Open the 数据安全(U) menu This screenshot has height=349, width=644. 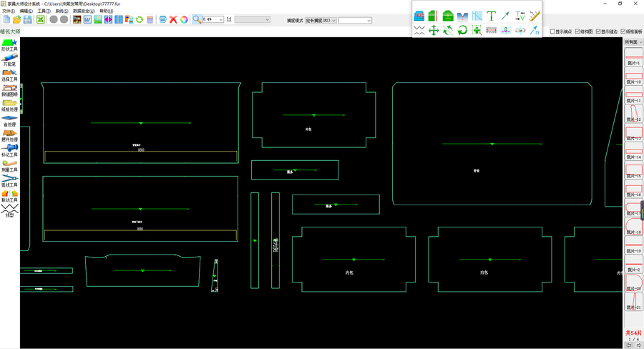coord(84,11)
